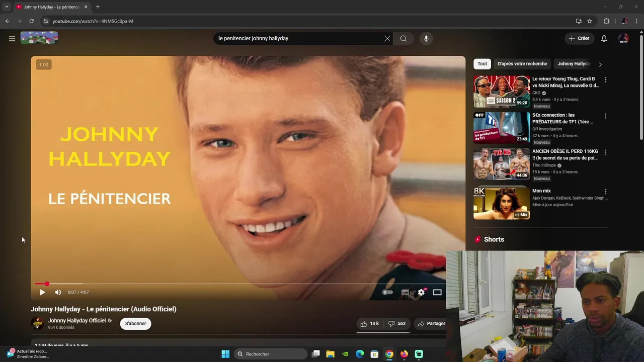Open Johnny Hallyday Officiel channel avatar
644x362 pixels.
pos(37,323)
